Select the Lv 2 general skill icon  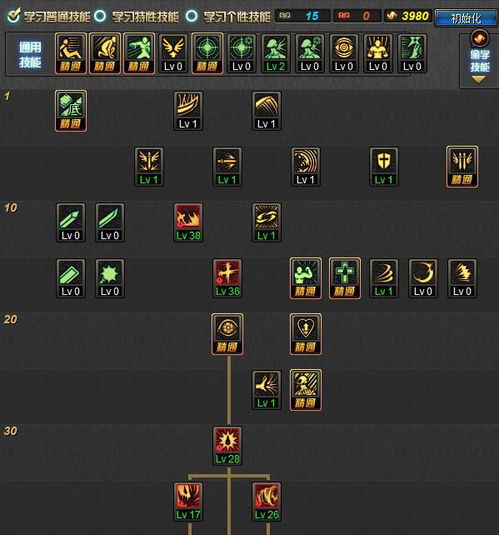(x=275, y=53)
